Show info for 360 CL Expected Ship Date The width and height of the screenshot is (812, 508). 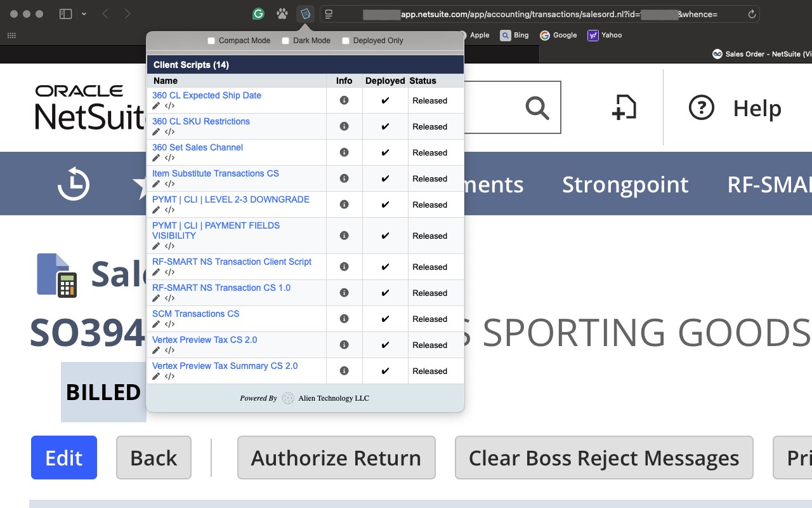click(x=344, y=100)
